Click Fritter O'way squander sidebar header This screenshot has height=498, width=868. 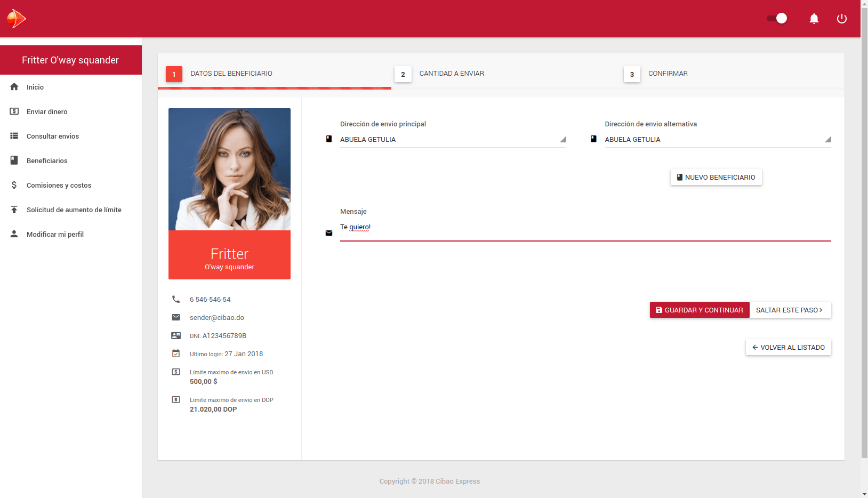click(71, 60)
